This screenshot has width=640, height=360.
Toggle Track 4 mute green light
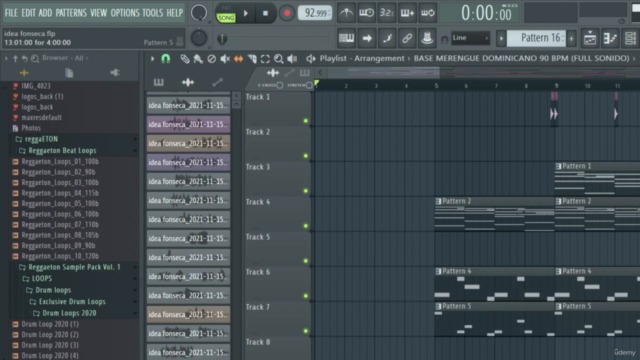pyautogui.click(x=306, y=226)
